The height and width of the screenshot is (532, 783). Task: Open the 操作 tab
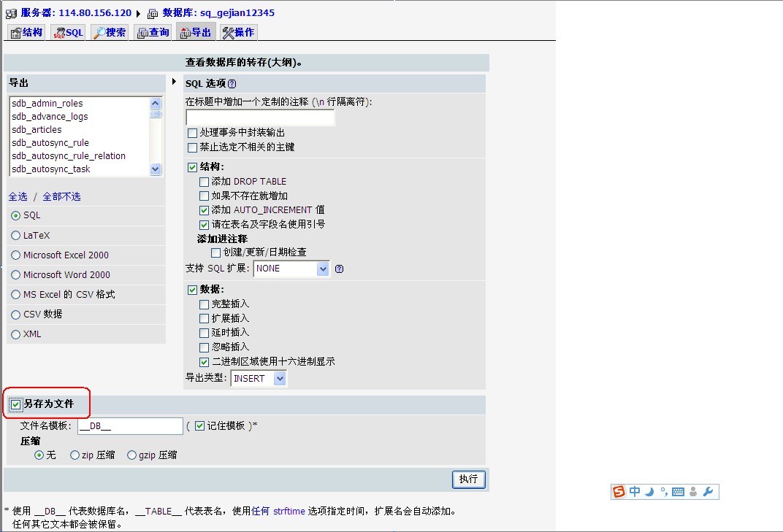click(239, 32)
